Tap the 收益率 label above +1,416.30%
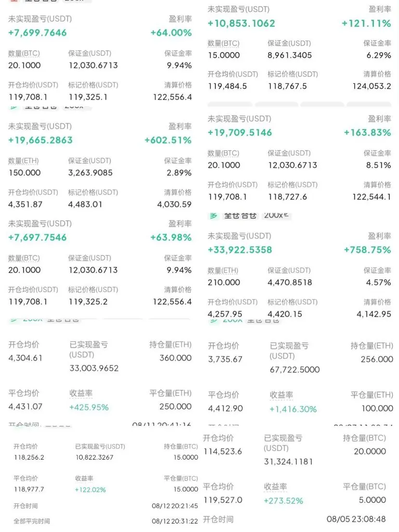The height and width of the screenshot is (532, 399). pyautogui.click(x=281, y=395)
